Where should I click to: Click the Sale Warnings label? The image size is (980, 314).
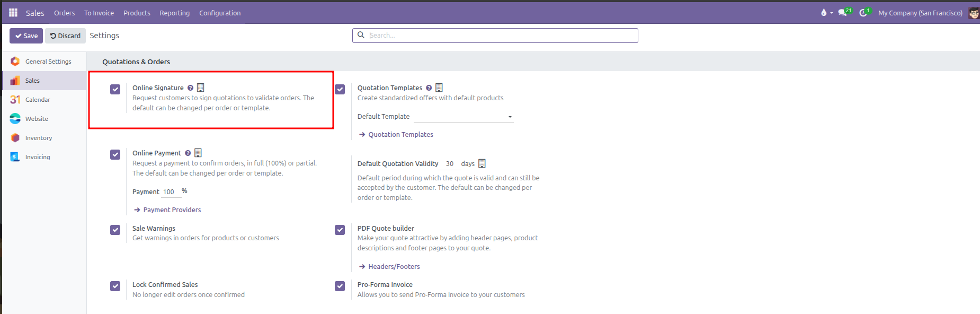pos(154,229)
